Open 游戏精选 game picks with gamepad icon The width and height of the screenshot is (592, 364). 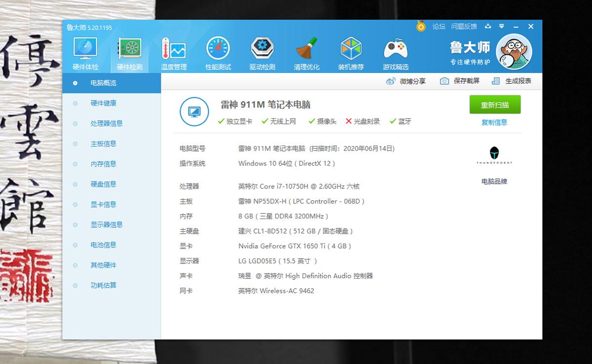[395, 54]
